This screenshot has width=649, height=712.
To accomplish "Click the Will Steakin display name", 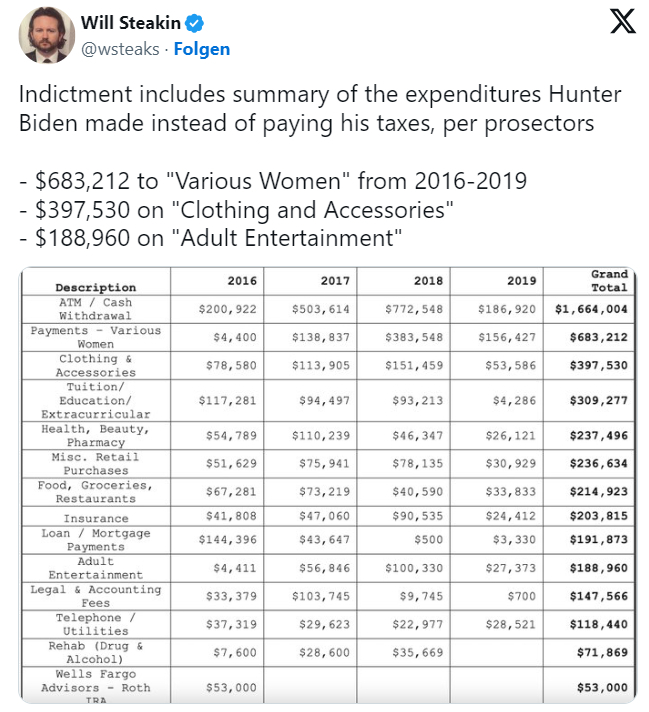I will [131, 23].
